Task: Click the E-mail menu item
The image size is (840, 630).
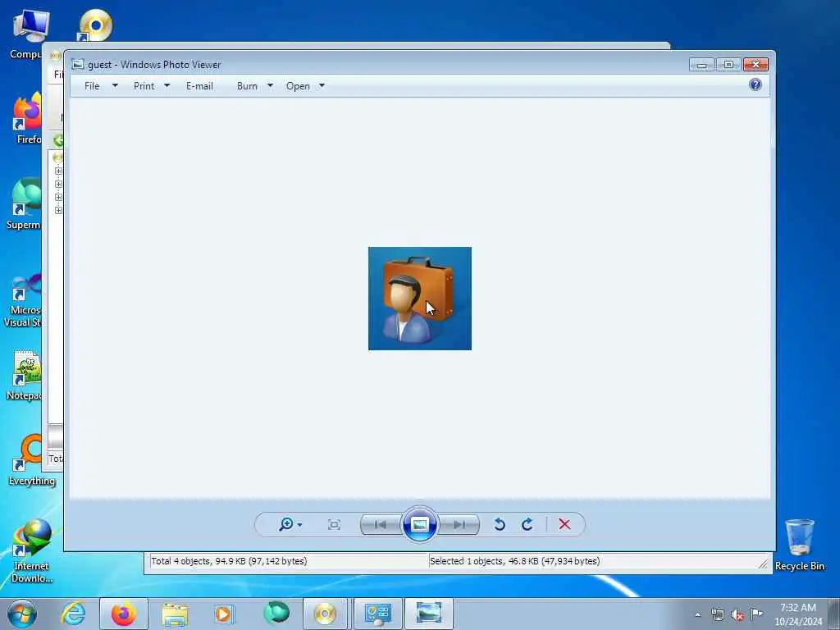Action: pyautogui.click(x=199, y=86)
